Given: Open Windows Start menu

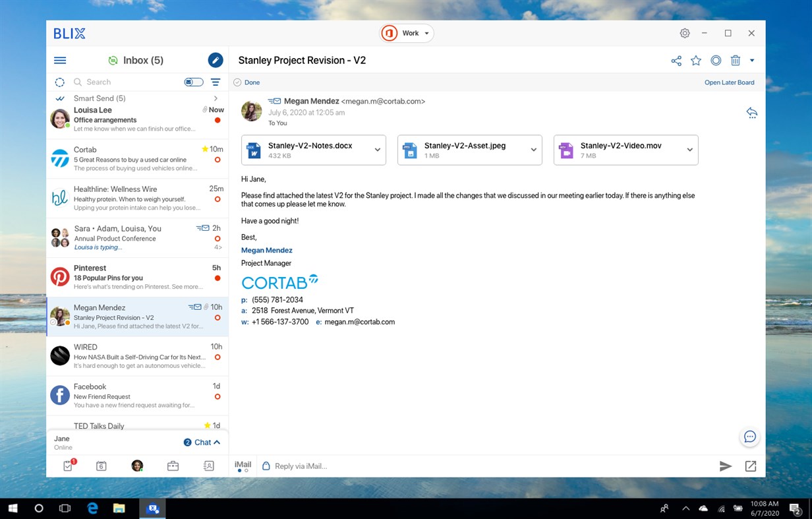Looking at the screenshot, I should pyautogui.click(x=13, y=508).
